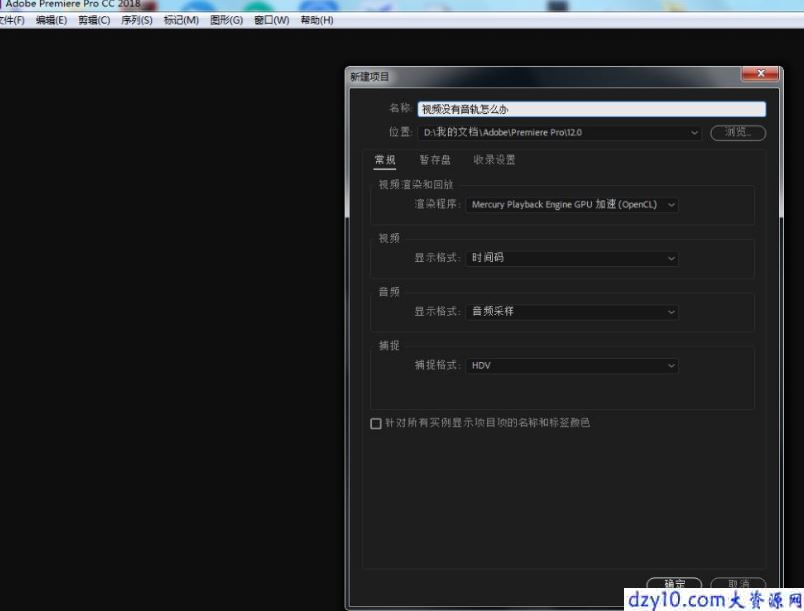
Task: Toggle 针对所有实例显示项目项的名称和标签颜色 checkbox
Action: pos(376,423)
